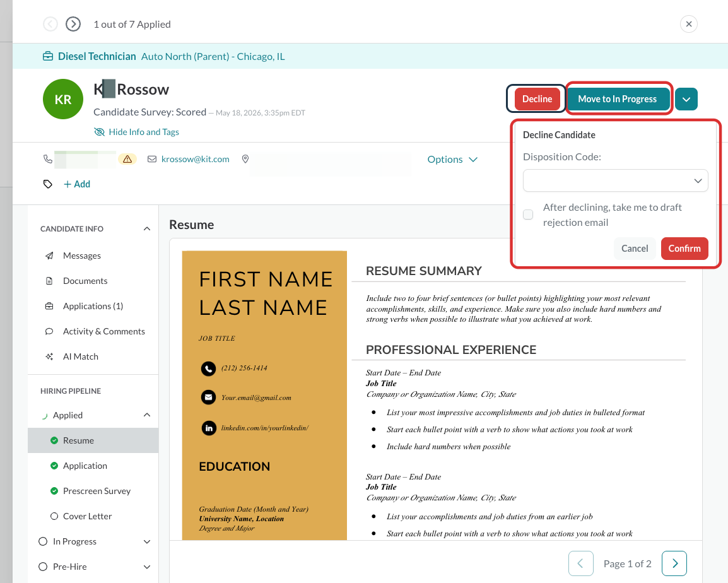Open AI Match
The image size is (728, 583).
[x=81, y=356]
